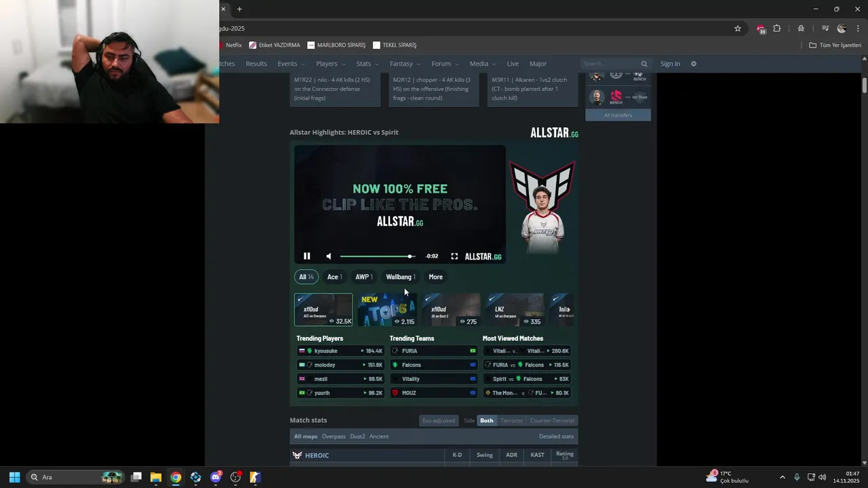Show Terrorist side stats
This screenshot has height=488, width=868.
(511, 420)
